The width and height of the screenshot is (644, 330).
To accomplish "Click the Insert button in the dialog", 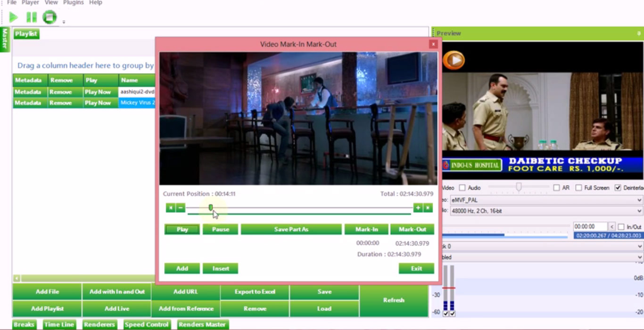I will tap(221, 269).
